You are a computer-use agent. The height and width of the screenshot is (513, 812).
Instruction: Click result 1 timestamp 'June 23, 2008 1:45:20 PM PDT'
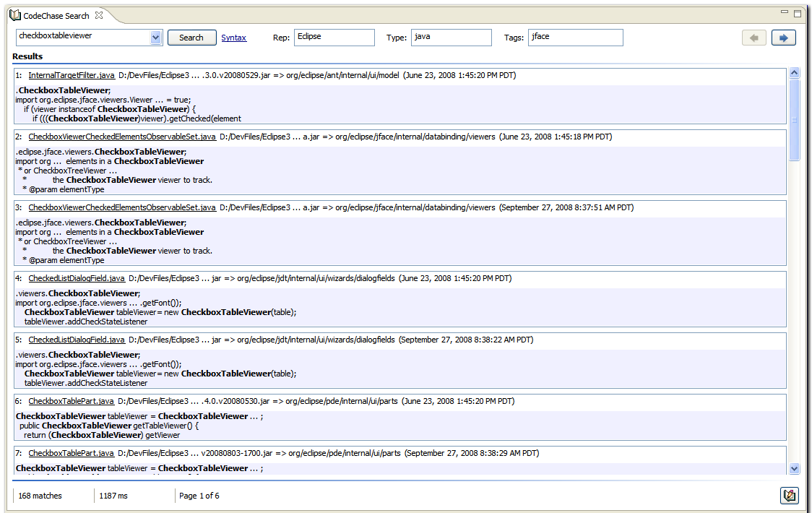[459, 75]
